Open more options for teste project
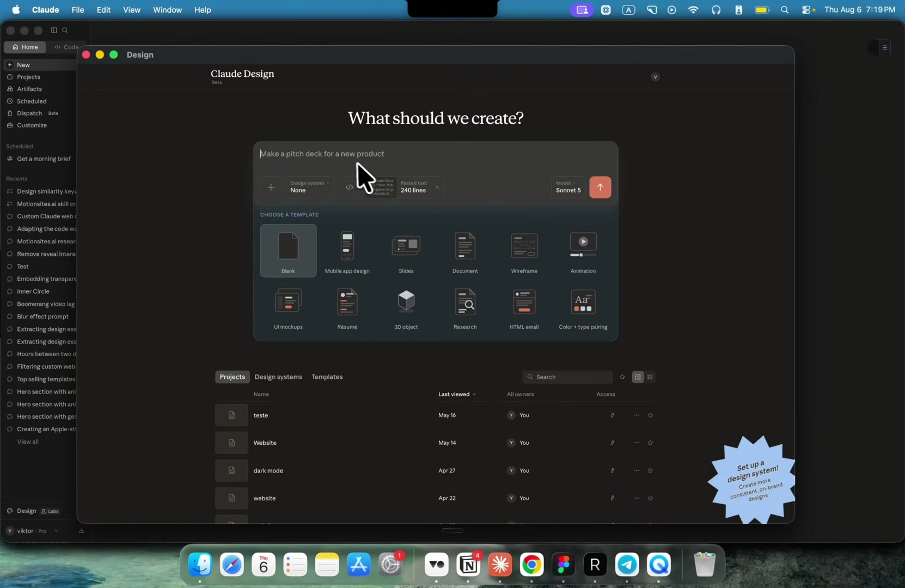Screen dimensions: 905x588 point(636,415)
